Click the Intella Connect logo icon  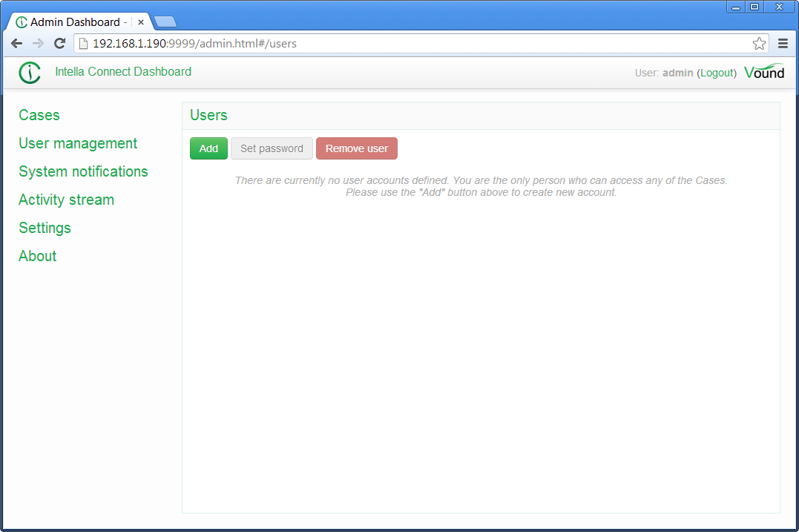tap(30, 73)
